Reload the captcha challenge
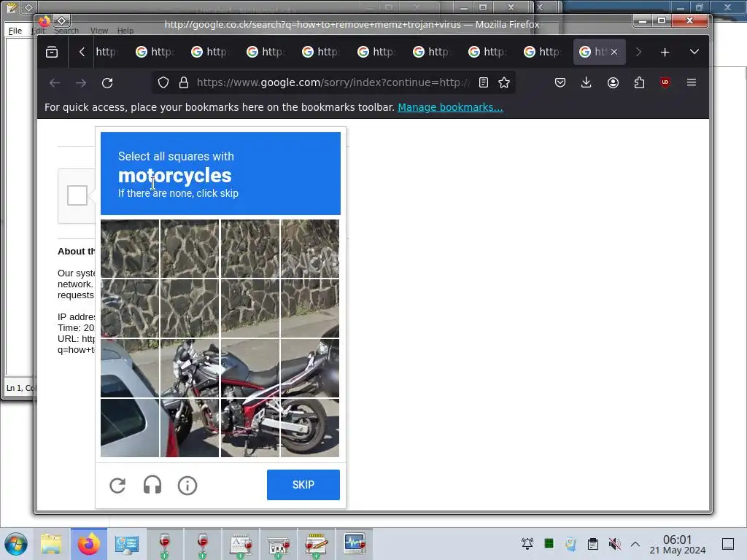 point(117,485)
